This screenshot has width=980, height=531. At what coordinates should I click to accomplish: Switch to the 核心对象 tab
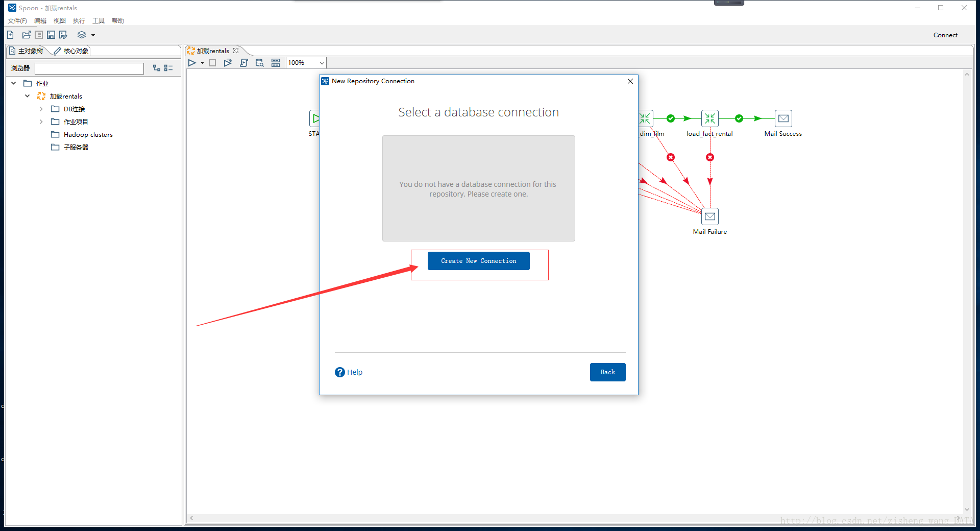[71, 51]
